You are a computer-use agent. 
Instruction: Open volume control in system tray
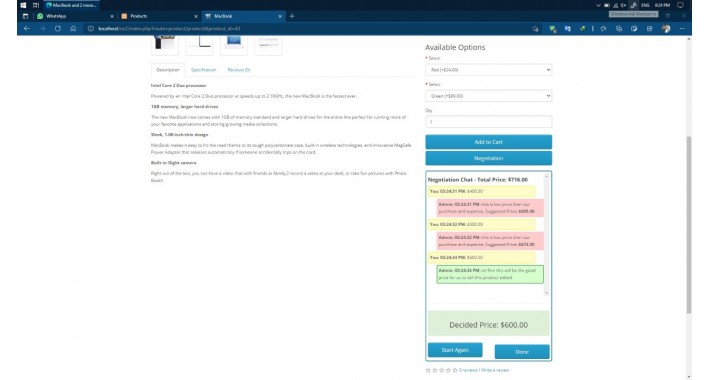tap(624, 5)
